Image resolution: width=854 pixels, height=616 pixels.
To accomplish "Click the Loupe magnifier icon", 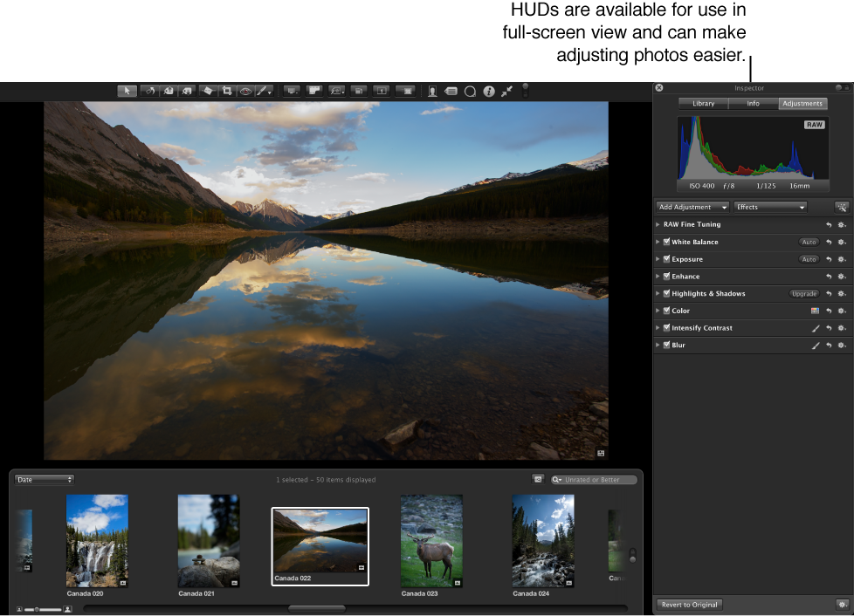I will (470, 91).
